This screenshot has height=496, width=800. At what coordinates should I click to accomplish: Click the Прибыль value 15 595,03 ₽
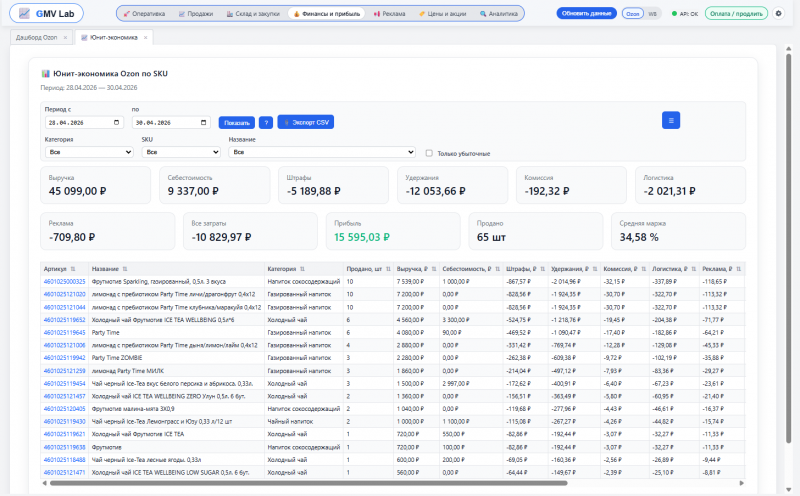coord(362,237)
